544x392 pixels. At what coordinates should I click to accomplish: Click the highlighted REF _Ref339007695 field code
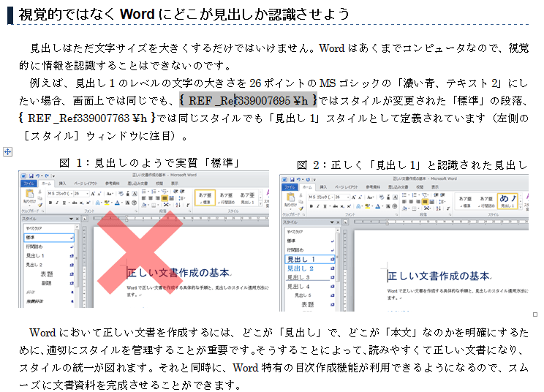(x=248, y=100)
